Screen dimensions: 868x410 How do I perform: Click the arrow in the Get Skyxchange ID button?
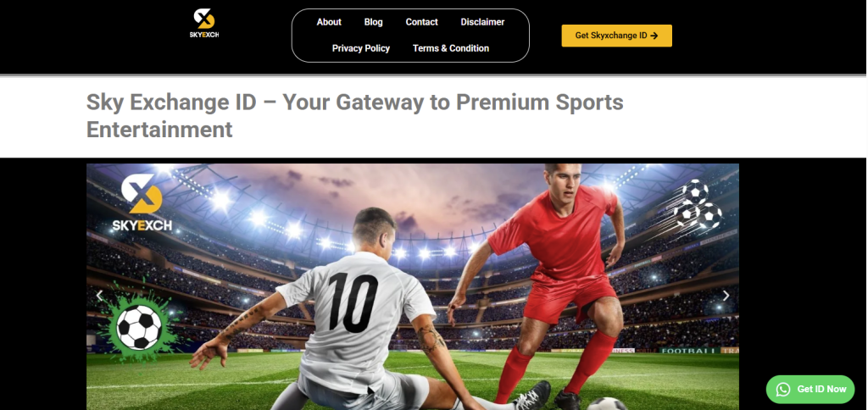654,36
